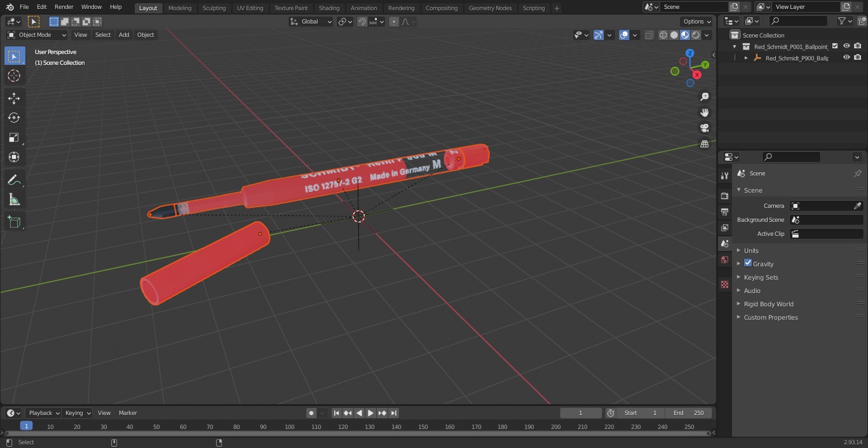Activate the Scale tool
The image size is (868, 448).
(x=14, y=137)
